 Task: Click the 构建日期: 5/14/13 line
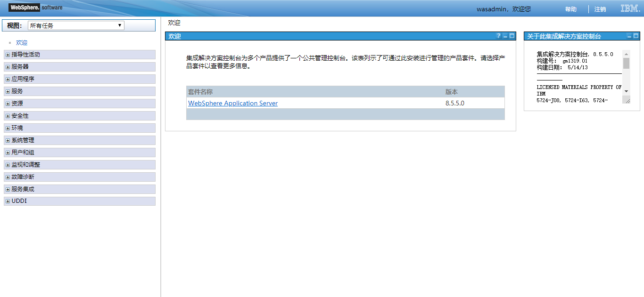coord(562,67)
